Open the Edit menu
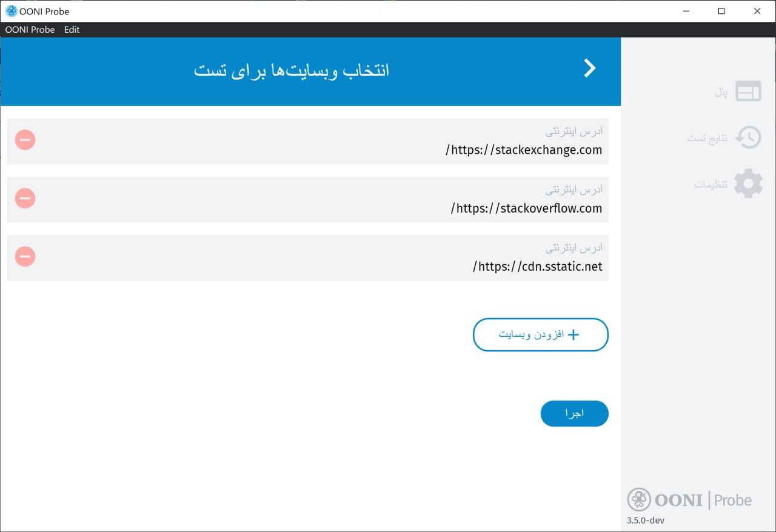The image size is (776, 532). coord(72,29)
